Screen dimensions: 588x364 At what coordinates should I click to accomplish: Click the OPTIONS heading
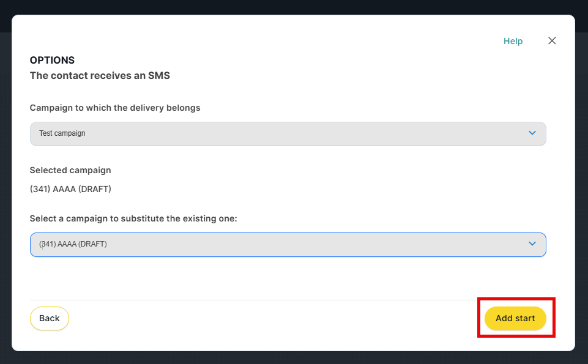52,61
